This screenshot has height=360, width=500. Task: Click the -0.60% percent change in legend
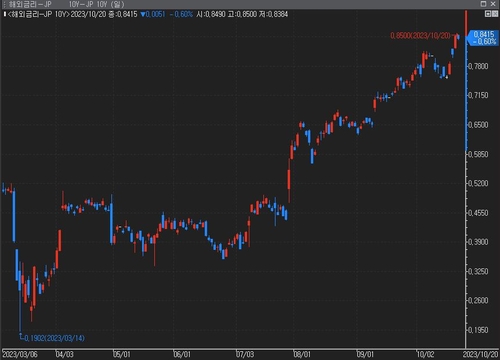point(181,14)
